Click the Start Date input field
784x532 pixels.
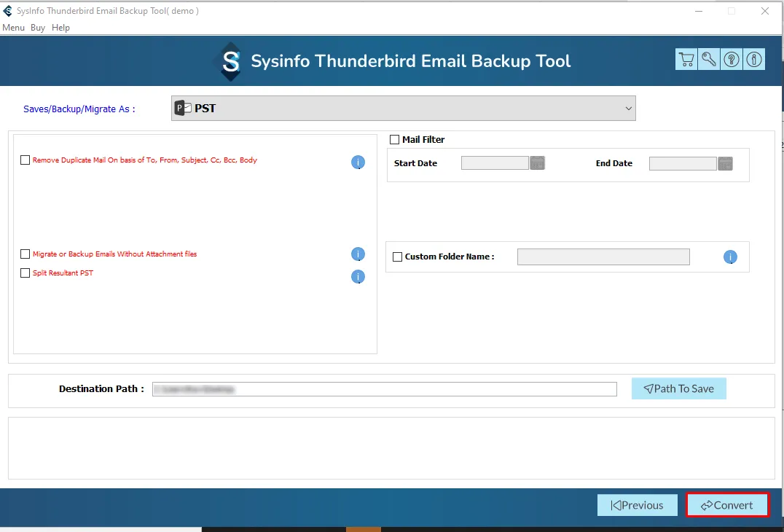(x=495, y=163)
